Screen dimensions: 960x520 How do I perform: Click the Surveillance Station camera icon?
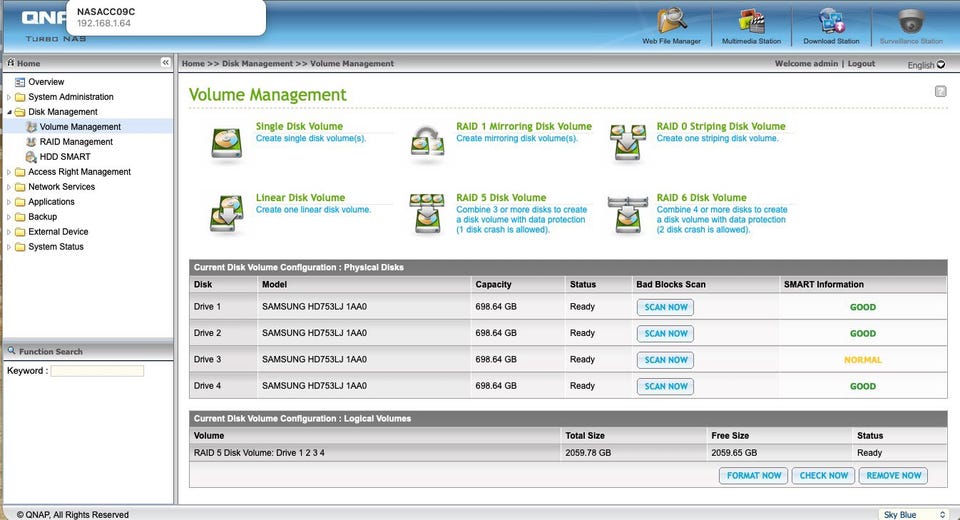910,21
